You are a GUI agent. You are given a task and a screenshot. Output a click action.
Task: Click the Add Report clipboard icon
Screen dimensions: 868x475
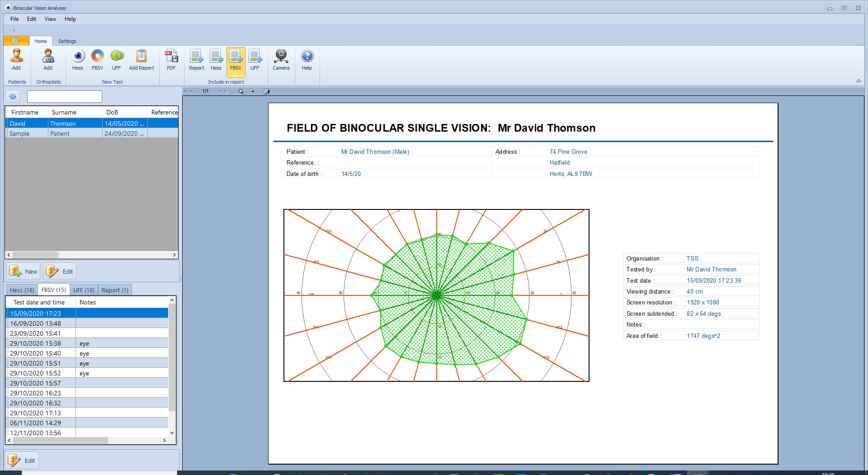point(142,60)
